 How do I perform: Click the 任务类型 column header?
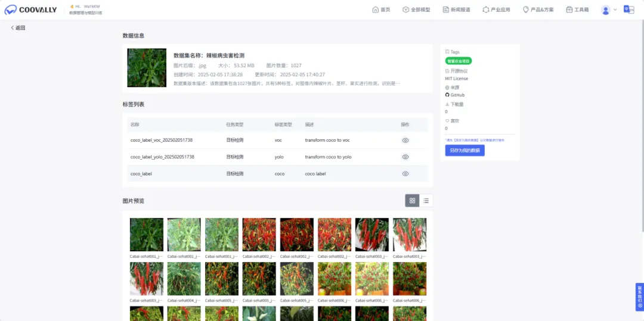click(234, 124)
